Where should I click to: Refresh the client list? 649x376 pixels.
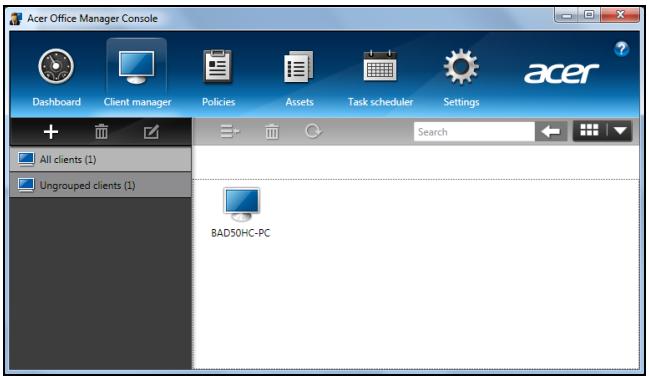313,132
